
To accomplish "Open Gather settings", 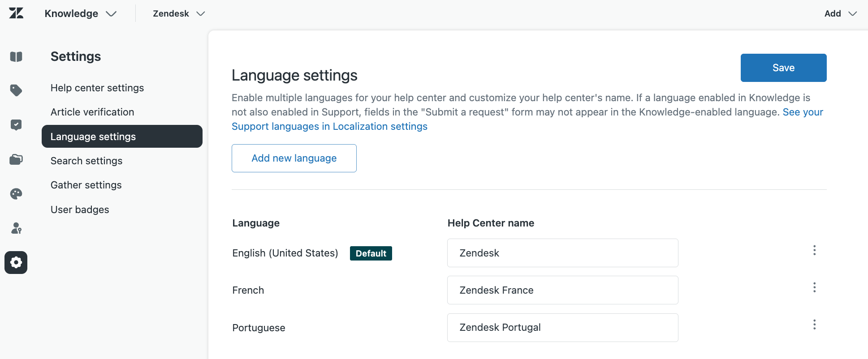I will point(86,185).
